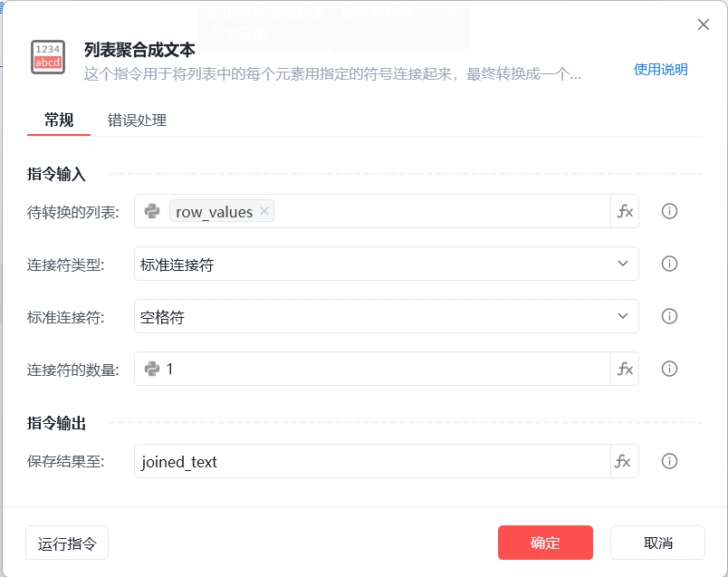The height and width of the screenshot is (577, 728).
Task: Open info tooltip for 标准连接符
Action: point(669,316)
